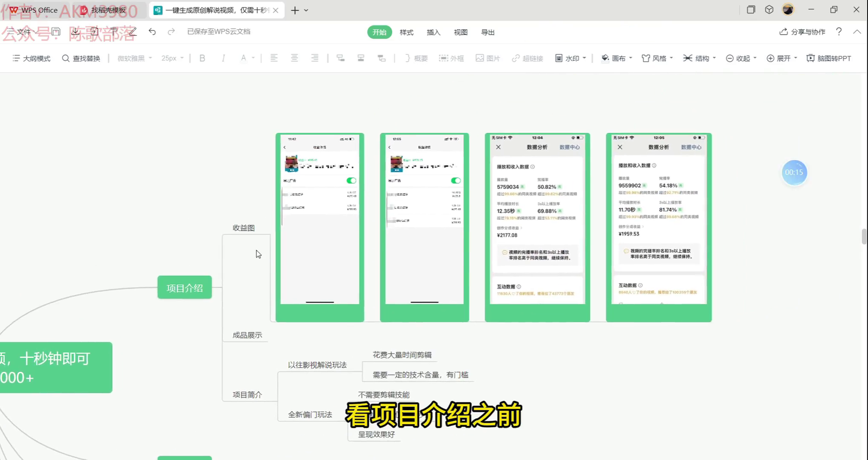Select the 项目介绍 mind map node
The height and width of the screenshot is (460, 868).
(x=184, y=287)
